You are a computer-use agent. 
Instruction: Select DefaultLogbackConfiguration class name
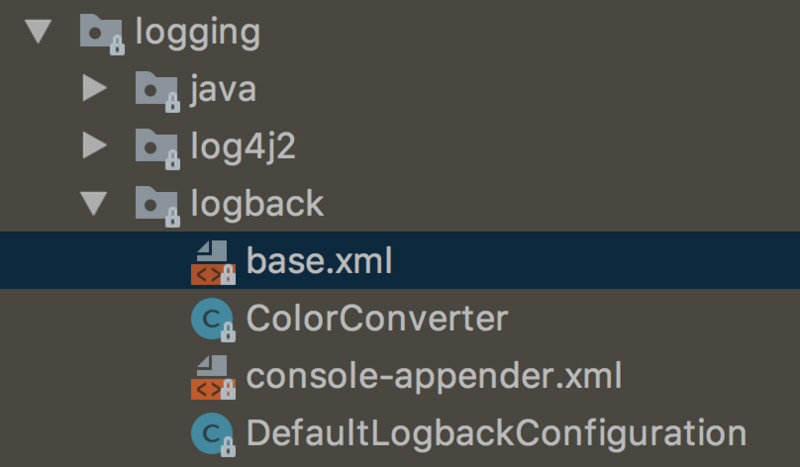pos(496,433)
